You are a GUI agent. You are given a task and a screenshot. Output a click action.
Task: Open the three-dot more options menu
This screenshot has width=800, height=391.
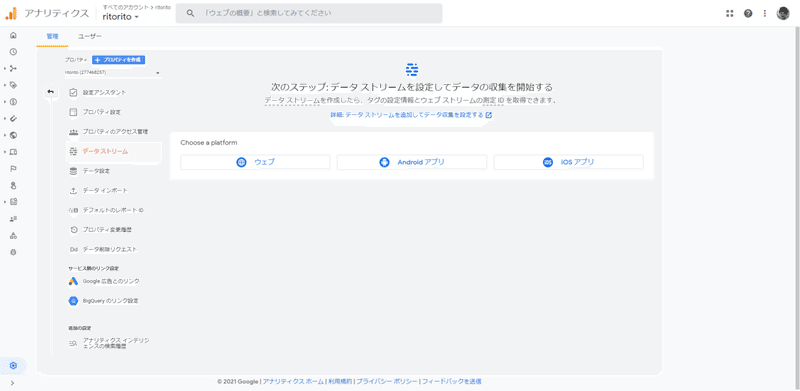765,13
